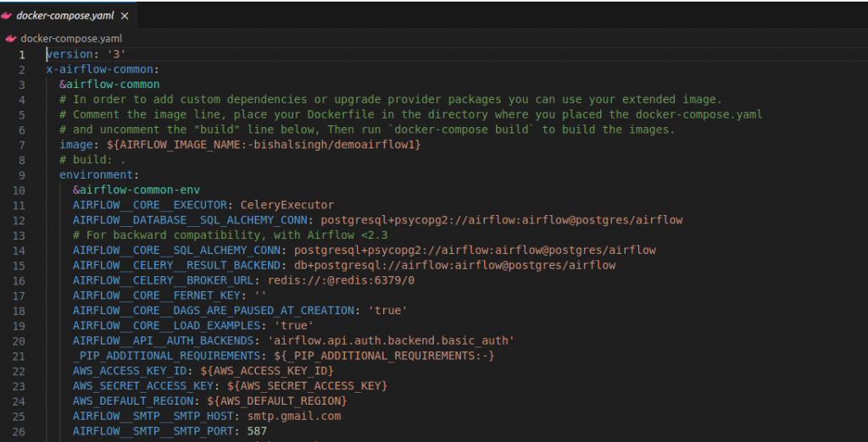Click the breadcrumb docker-compose.yaml file icon
This screenshot has height=442, width=868.
10,39
